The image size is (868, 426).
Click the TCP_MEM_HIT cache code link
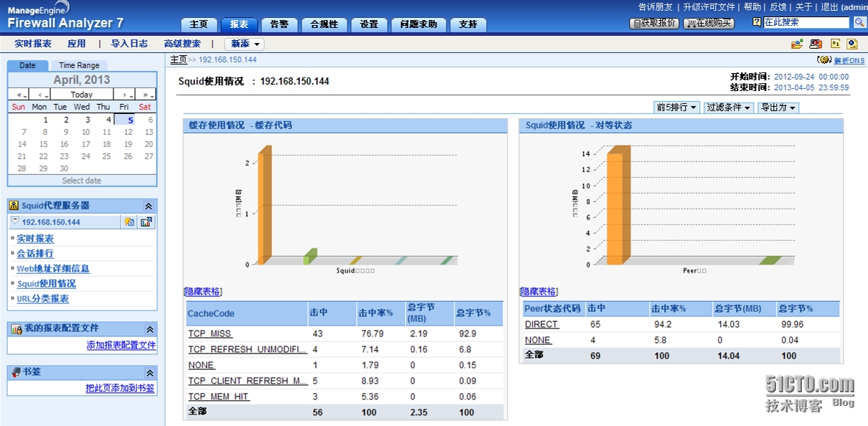(219, 397)
